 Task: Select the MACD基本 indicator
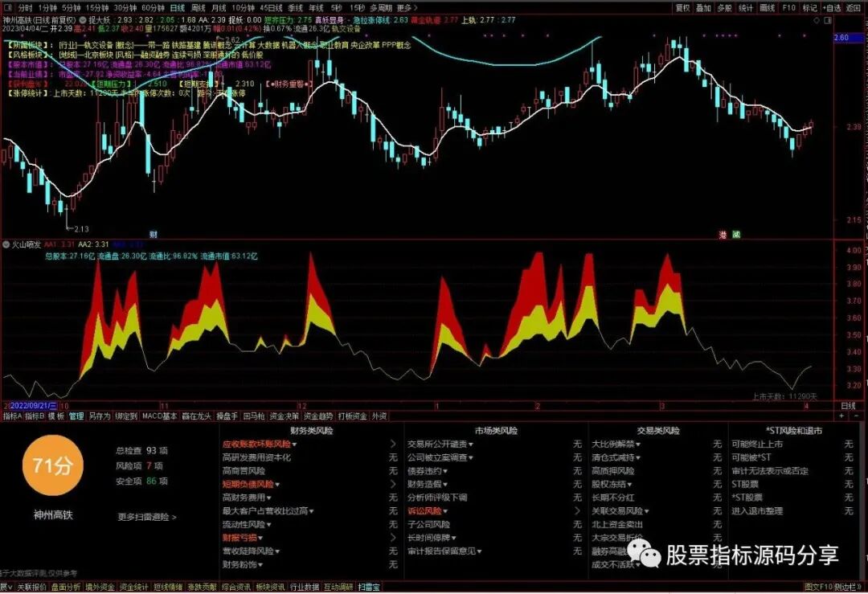159,416
